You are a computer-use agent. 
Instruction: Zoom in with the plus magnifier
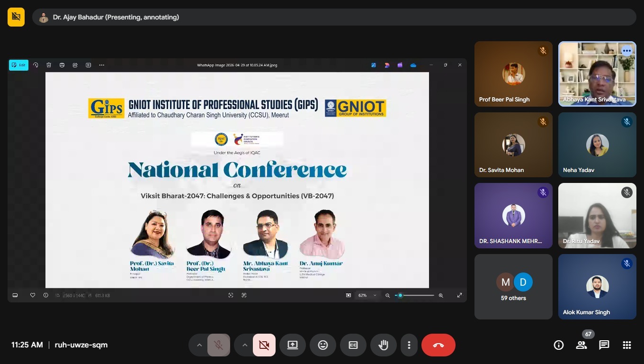tap(441, 295)
